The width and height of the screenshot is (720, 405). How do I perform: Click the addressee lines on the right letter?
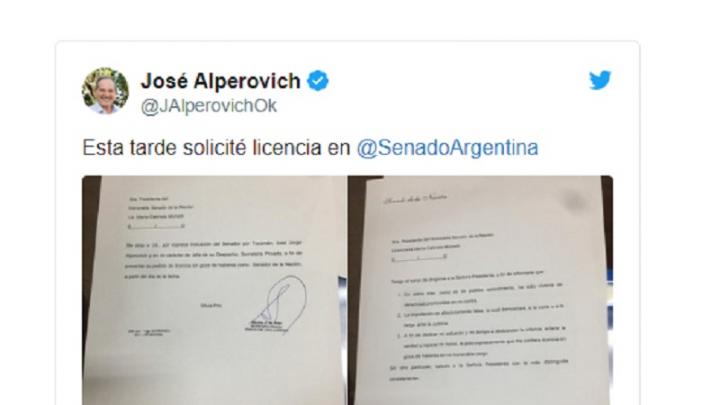pos(443,247)
